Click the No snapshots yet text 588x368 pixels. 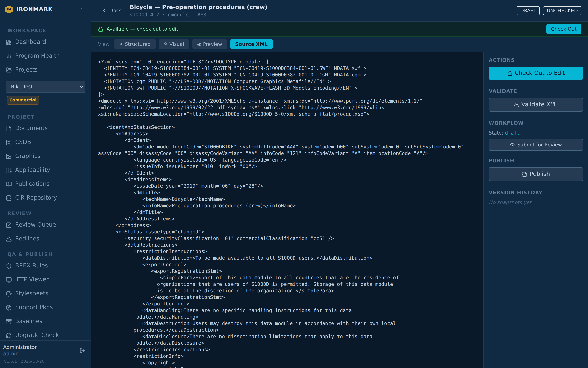(511, 202)
